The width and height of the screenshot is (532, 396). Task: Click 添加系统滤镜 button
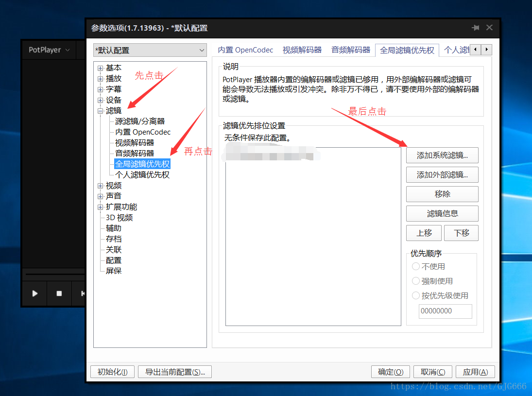click(x=442, y=155)
